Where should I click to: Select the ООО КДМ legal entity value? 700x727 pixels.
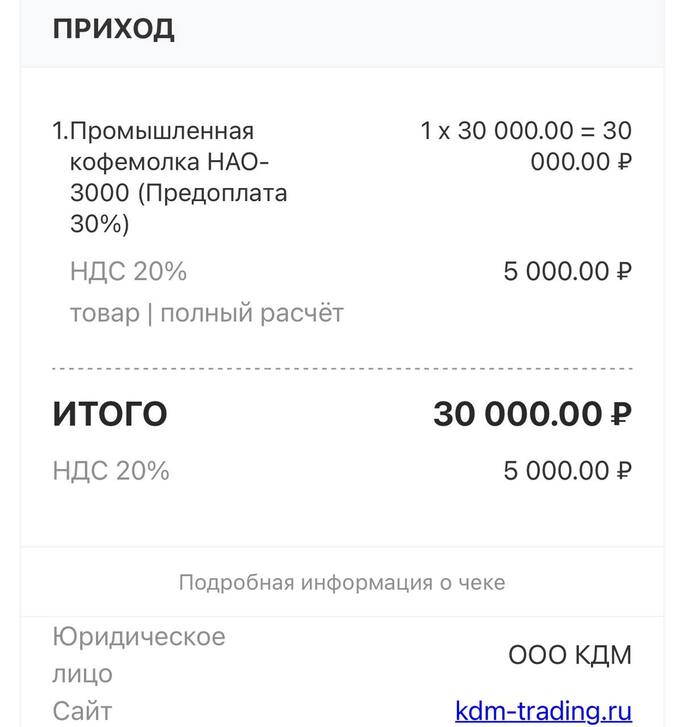point(570,655)
